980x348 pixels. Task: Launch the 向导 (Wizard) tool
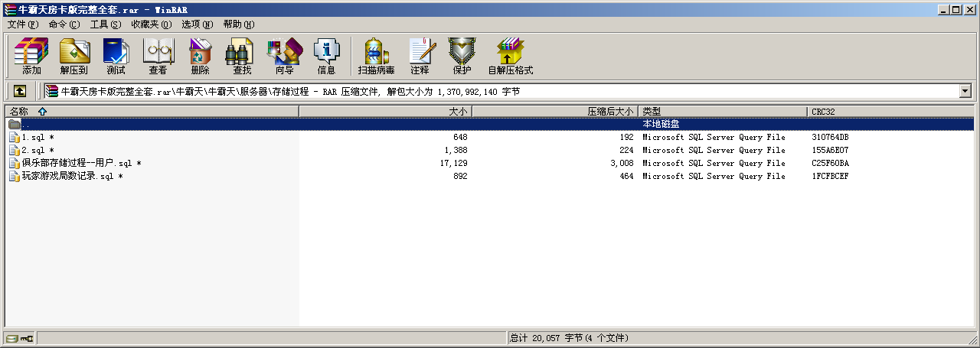tap(284, 56)
